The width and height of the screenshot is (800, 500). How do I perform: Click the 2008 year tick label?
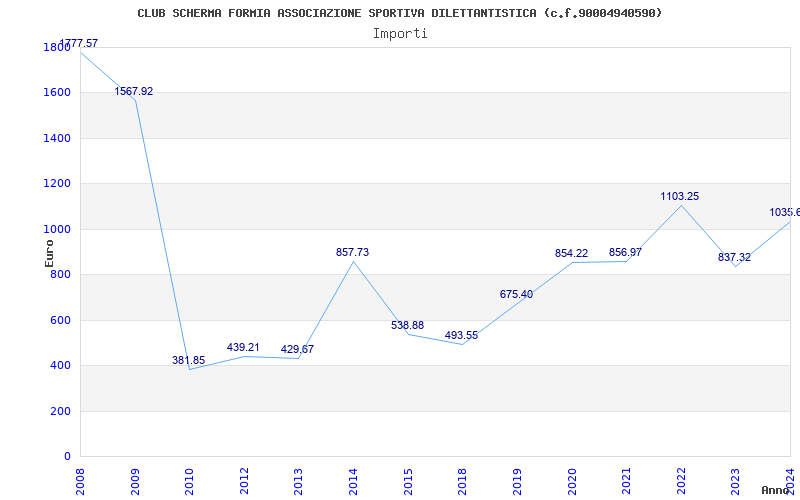click(80, 482)
